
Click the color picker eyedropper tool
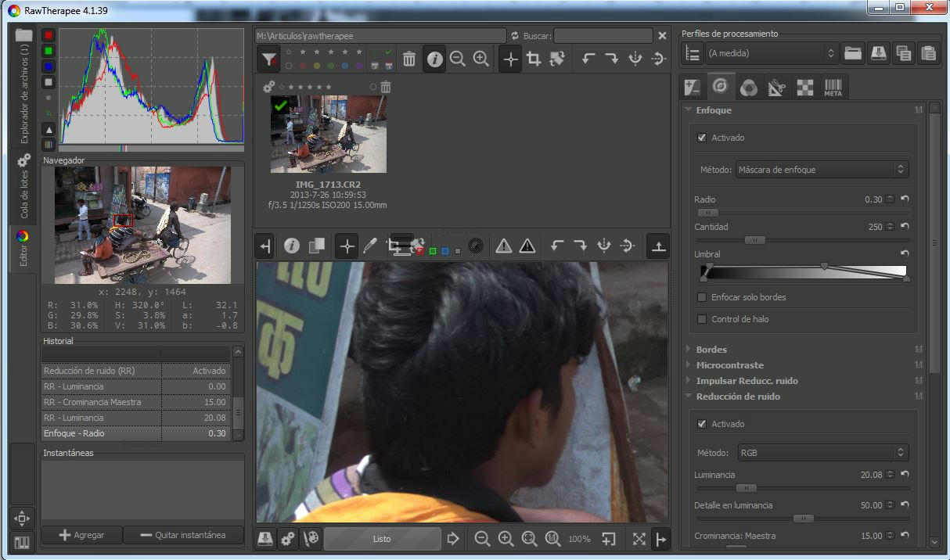pyautogui.click(x=370, y=246)
